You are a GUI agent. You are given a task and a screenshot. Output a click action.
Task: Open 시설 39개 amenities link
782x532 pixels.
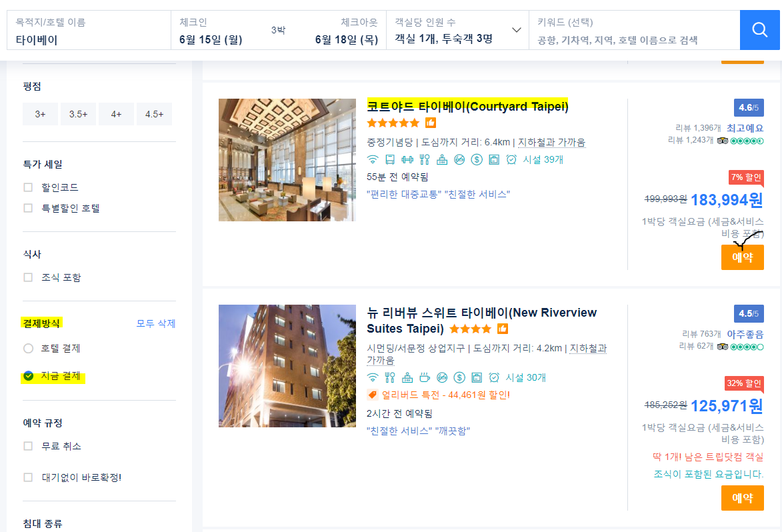click(543, 159)
